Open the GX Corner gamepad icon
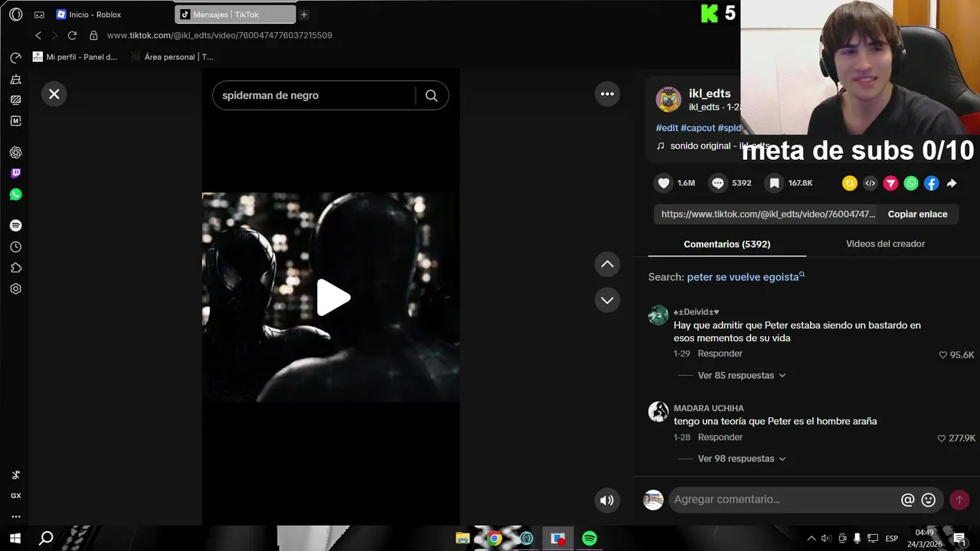 (39, 15)
